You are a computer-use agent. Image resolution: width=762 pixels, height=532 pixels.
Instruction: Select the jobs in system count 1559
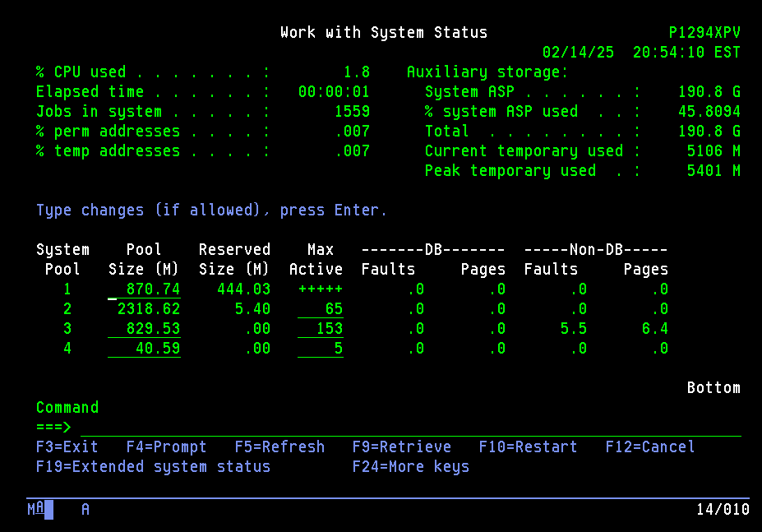[353, 112]
